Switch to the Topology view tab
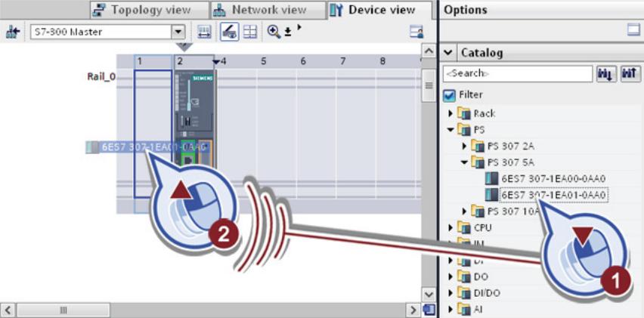This screenshot has width=644, height=318. (150, 10)
